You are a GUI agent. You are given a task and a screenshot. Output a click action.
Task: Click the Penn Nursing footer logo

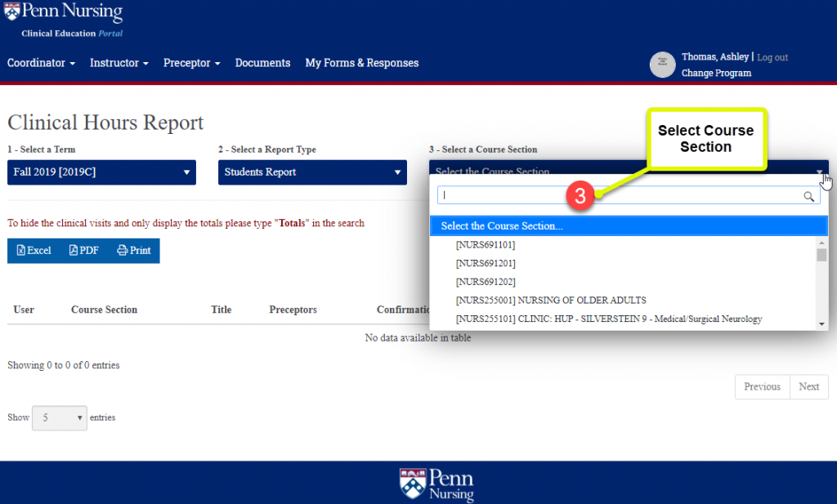pyautogui.click(x=436, y=484)
